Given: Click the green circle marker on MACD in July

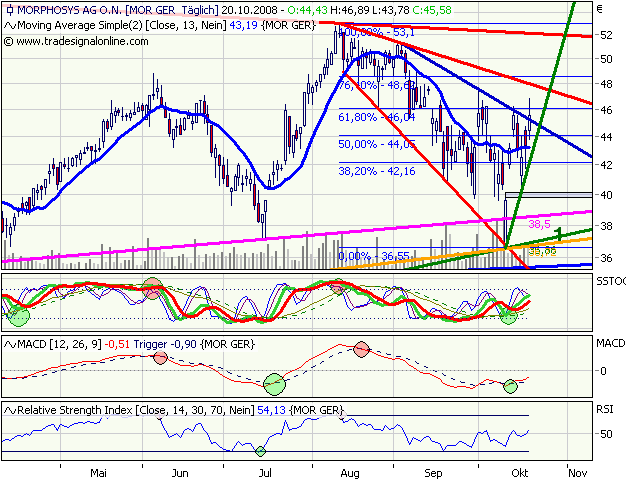Looking at the screenshot, I should 273,383.
